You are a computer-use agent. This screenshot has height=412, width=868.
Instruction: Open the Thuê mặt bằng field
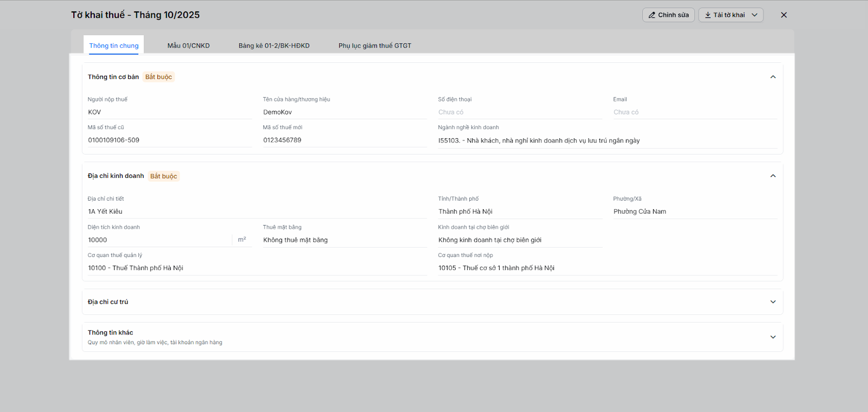(x=344, y=240)
